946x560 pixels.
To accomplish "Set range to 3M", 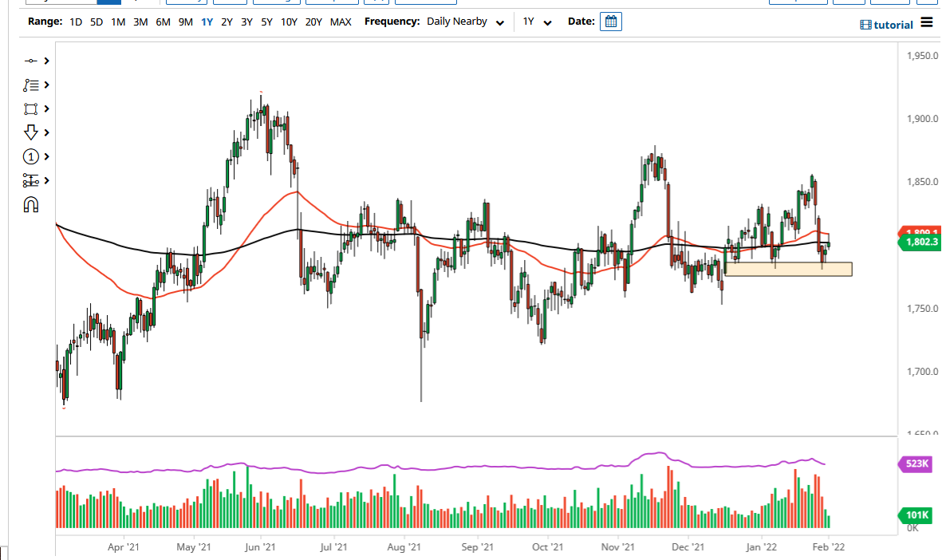I will [x=140, y=22].
